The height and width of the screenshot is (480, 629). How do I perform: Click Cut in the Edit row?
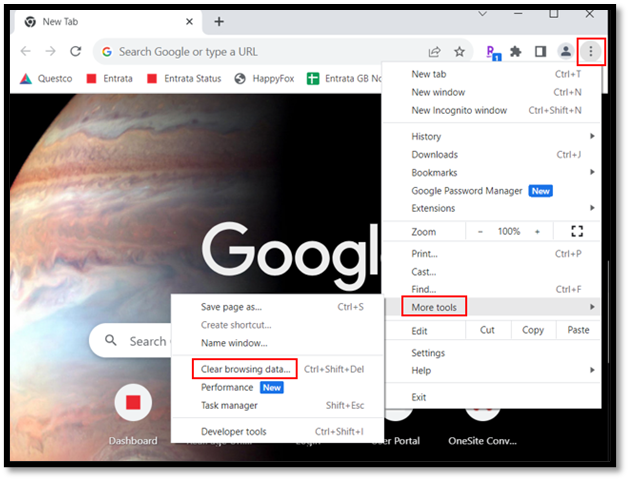pyautogui.click(x=487, y=330)
